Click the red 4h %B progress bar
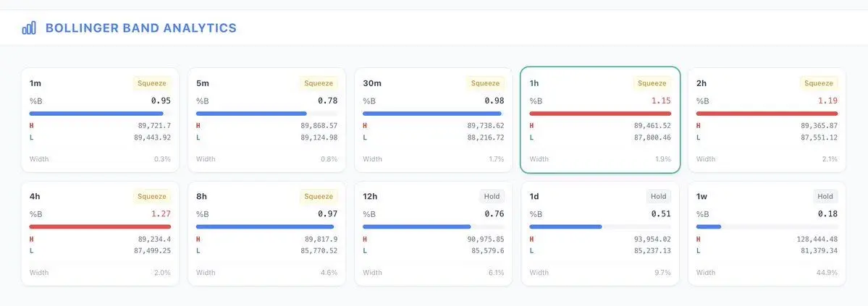 coord(100,226)
